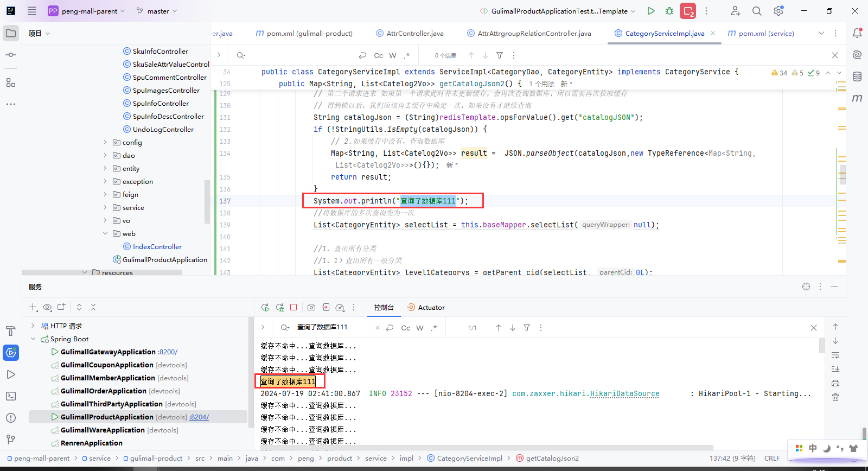Open the Commit tool window

11,55
